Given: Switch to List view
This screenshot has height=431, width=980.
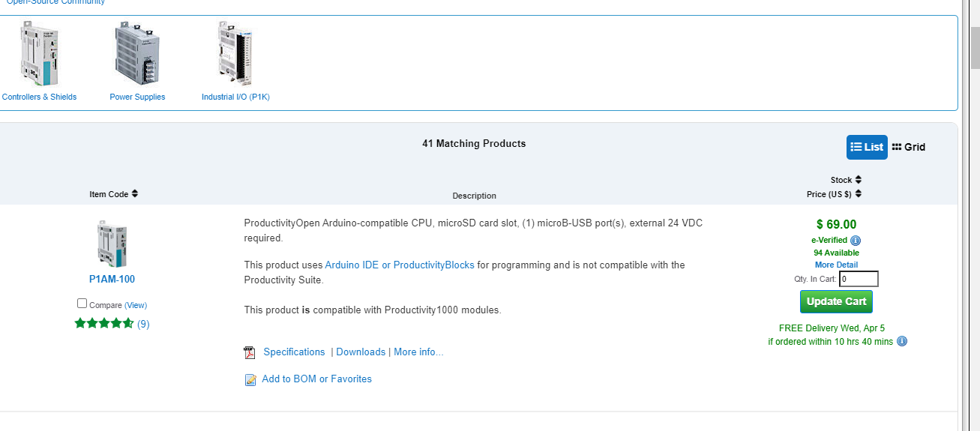Looking at the screenshot, I should (x=867, y=147).
